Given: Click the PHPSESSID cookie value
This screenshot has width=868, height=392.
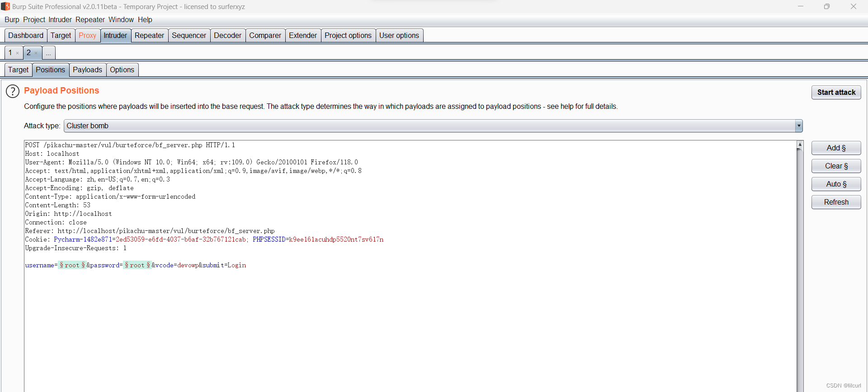Looking at the screenshot, I should click(x=336, y=239).
